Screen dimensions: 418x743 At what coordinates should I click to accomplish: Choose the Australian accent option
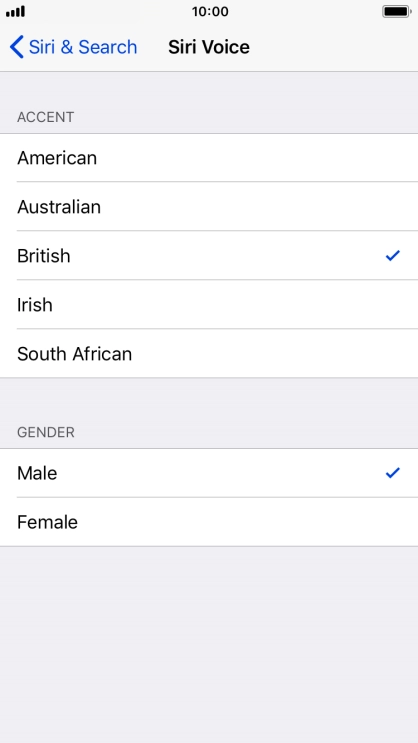(x=209, y=207)
